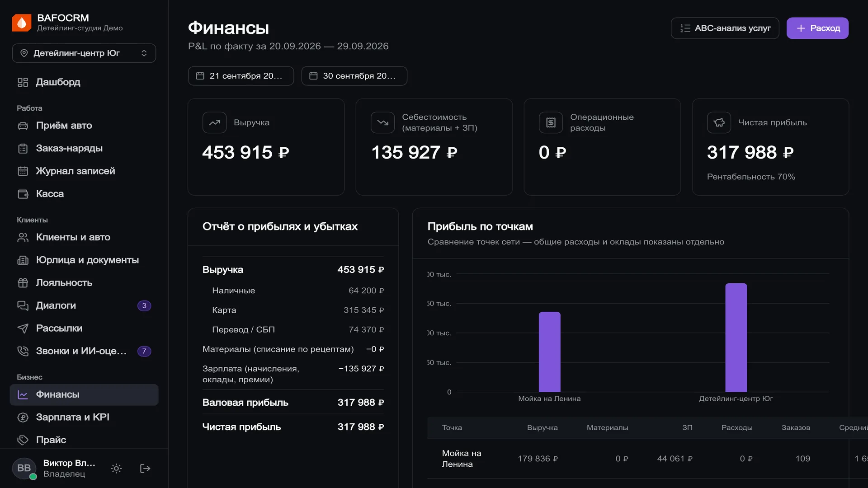The height and width of the screenshot is (488, 868).
Task: Click the Прайс tag icon
Action: pyautogui.click(x=23, y=440)
